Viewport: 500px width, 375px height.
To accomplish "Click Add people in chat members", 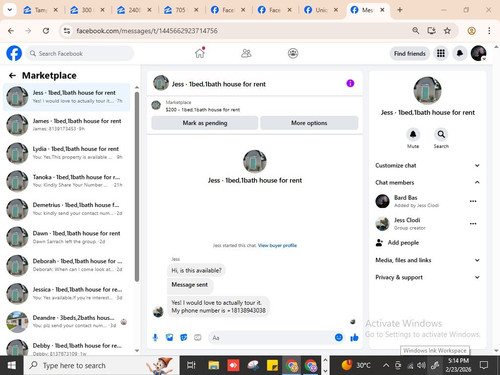I will [397, 243].
